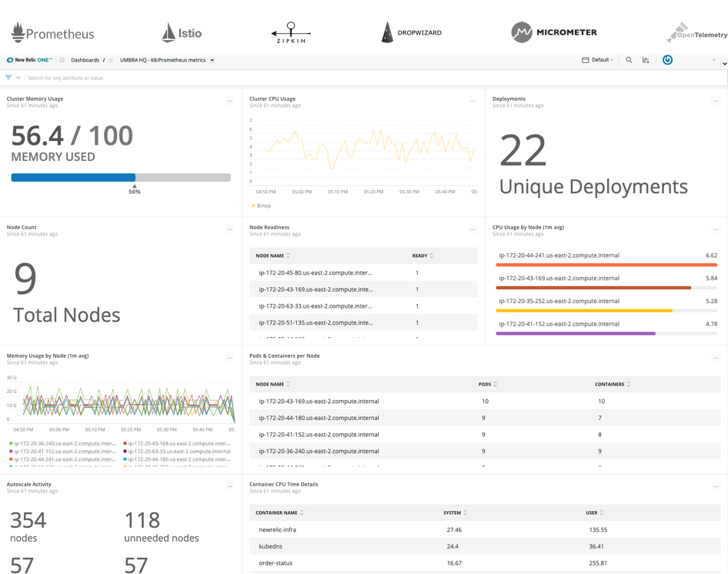Sort by the PODS column header
728x574 pixels.
pyautogui.click(x=487, y=384)
